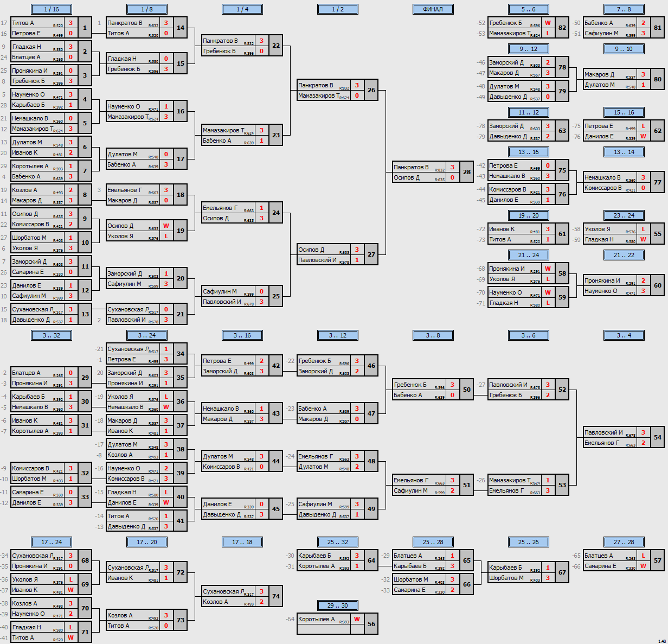Select the "3 .. 32" bracket header
This screenshot has width=668, height=644.
(52, 335)
